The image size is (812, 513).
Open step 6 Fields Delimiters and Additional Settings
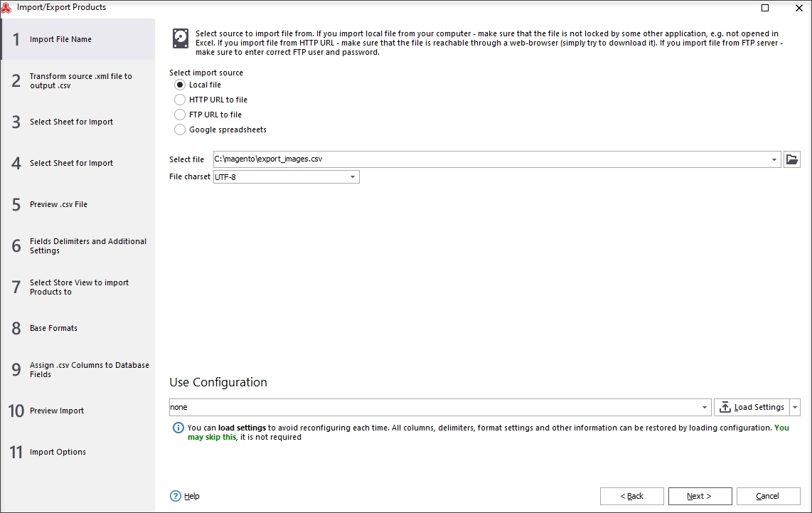point(78,245)
